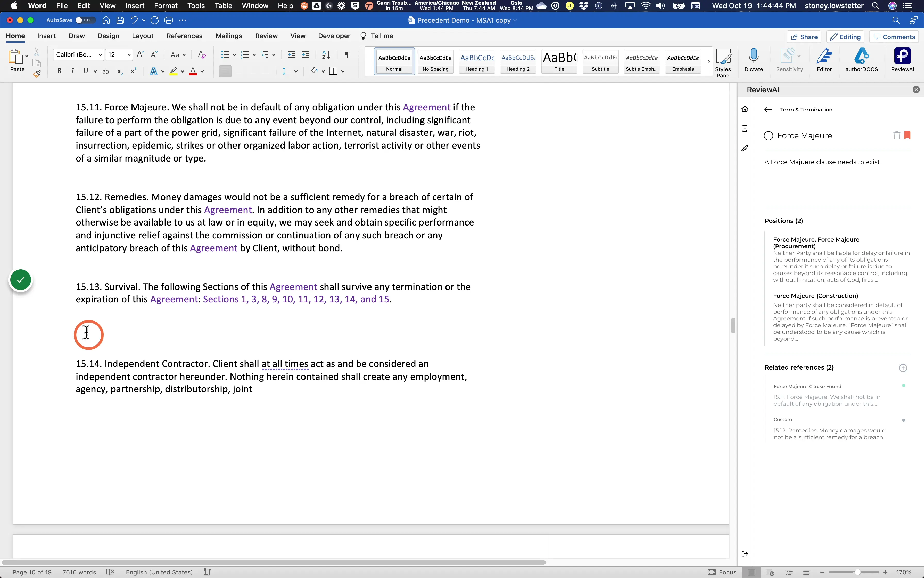
Task: Open the Developer tab
Action: click(x=334, y=36)
